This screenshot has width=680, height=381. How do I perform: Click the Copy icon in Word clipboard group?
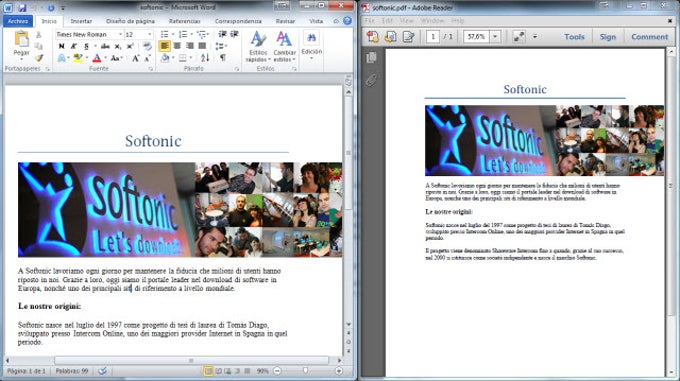point(39,46)
